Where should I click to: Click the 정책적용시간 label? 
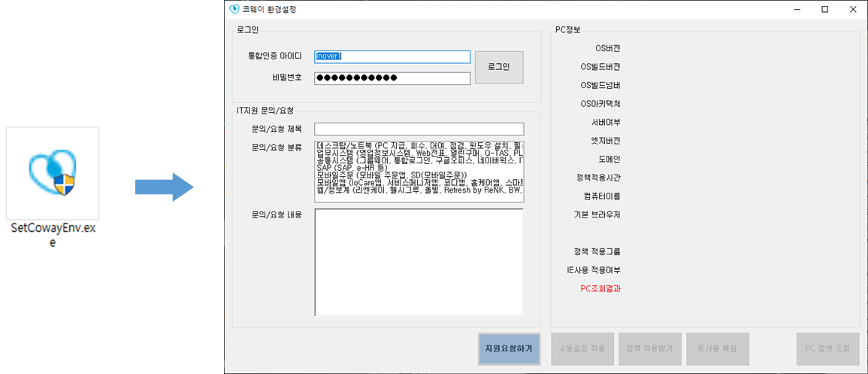tap(598, 178)
